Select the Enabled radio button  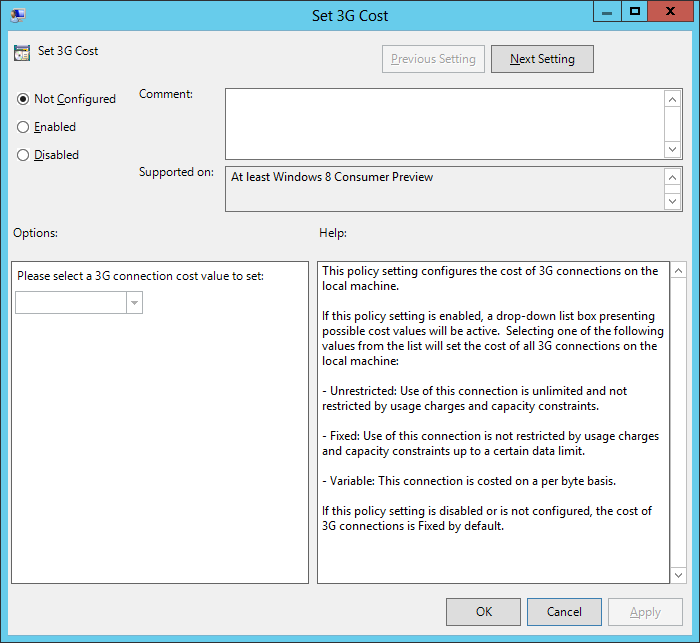(23, 127)
